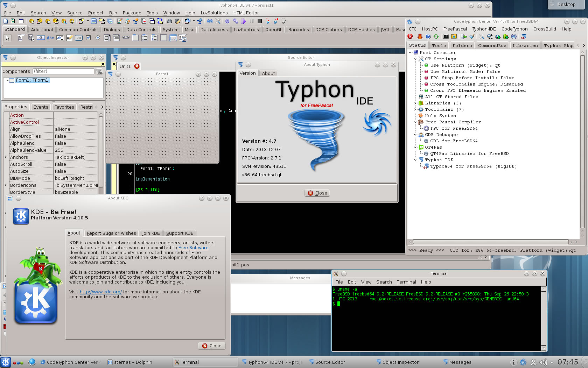This screenshot has width=588, height=368.
Task: Expand the BorderIcons property in Object Inspector
Action: (x=6, y=185)
